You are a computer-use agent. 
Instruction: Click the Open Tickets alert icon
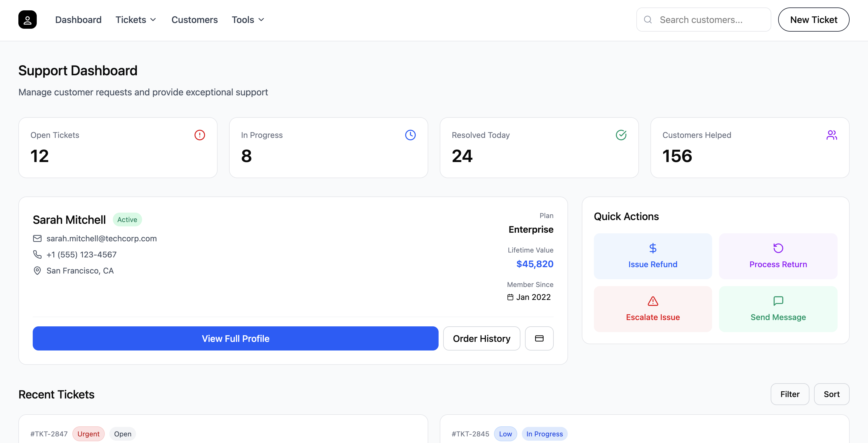(x=199, y=135)
